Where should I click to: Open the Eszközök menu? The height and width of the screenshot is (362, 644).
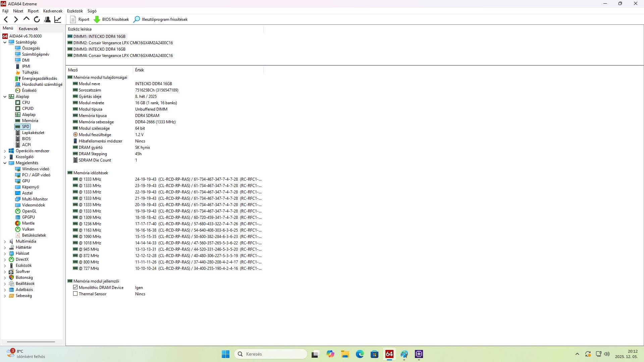tap(75, 11)
